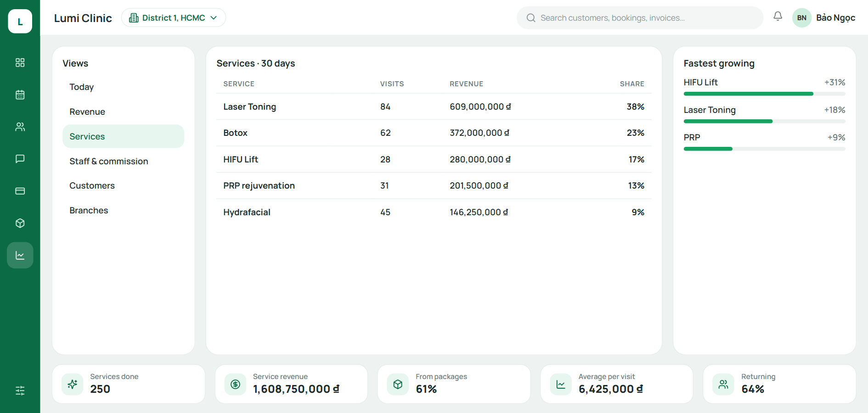The image size is (868, 413).
Task: Click the dollar icon on Service revenue card
Action: 235,384
